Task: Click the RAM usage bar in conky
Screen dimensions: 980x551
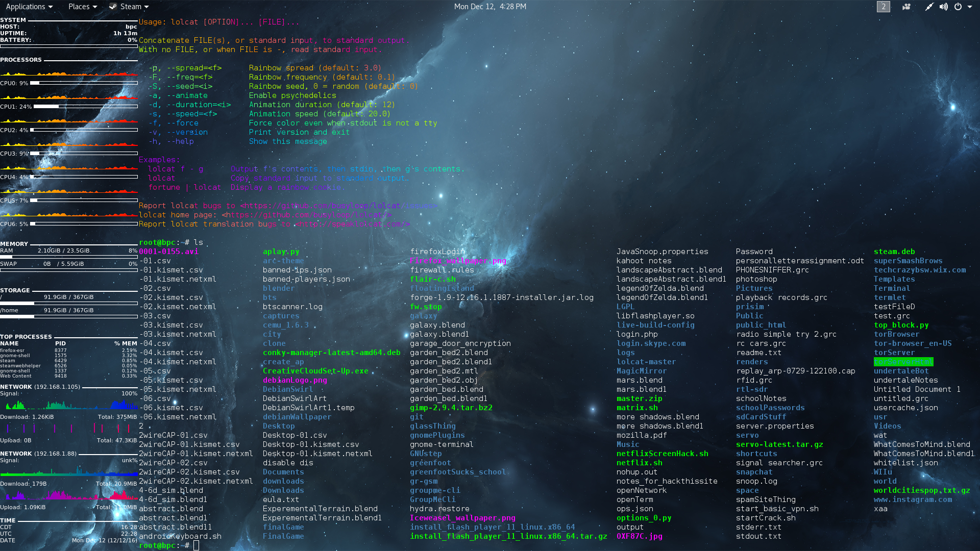Action: pyautogui.click(x=69, y=257)
